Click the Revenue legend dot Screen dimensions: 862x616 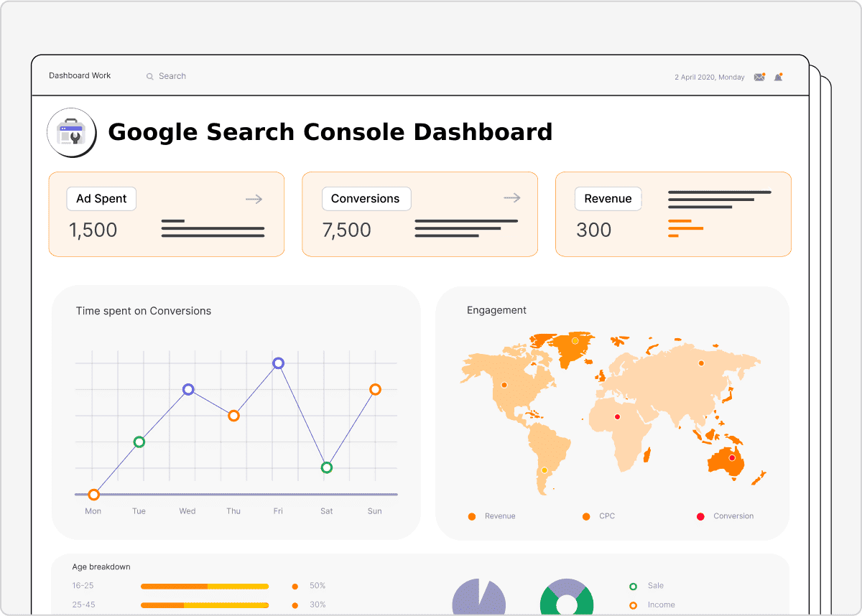pyautogui.click(x=472, y=517)
